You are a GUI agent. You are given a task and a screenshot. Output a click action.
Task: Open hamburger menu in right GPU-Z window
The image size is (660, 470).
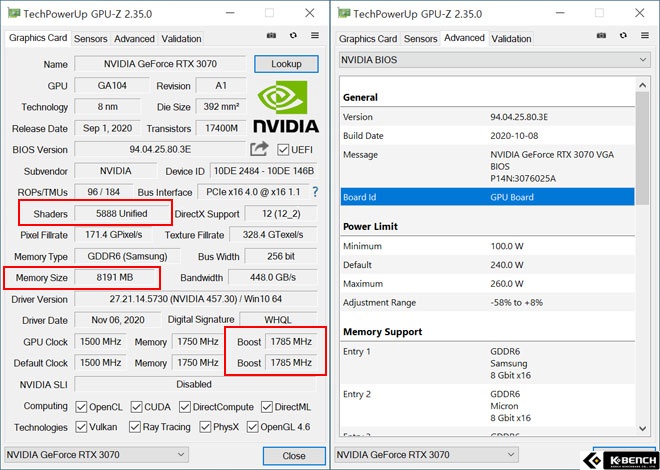pos(645,36)
